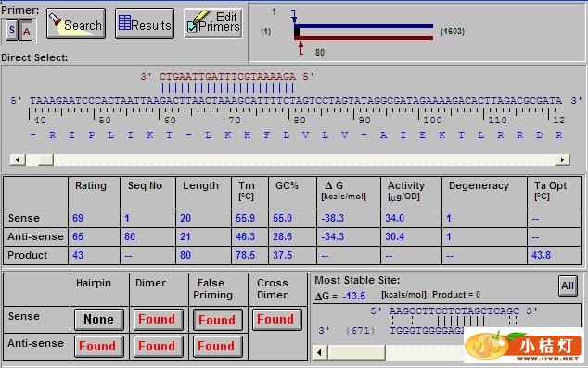Show Anti-sense False Priming Found details
The height and width of the screenshot is (368, 588).
tap(218, 347)
